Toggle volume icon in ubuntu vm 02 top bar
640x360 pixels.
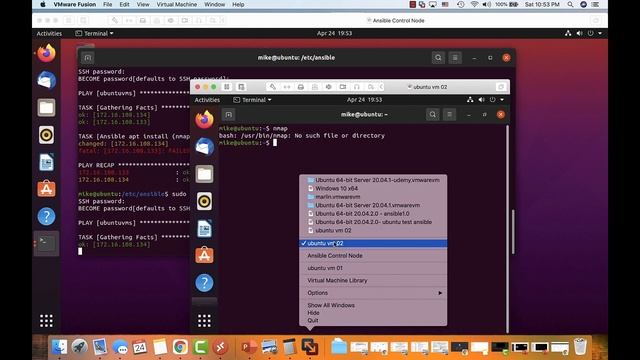(481, 100)
